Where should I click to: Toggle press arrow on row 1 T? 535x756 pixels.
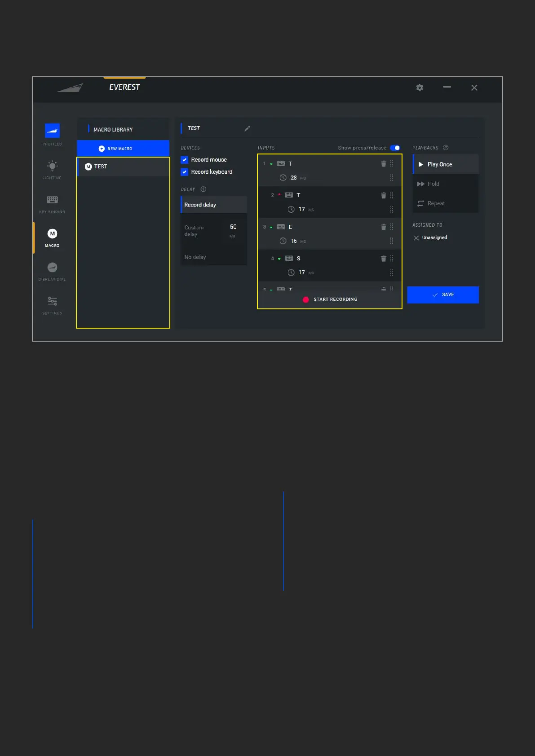(271, 164)
